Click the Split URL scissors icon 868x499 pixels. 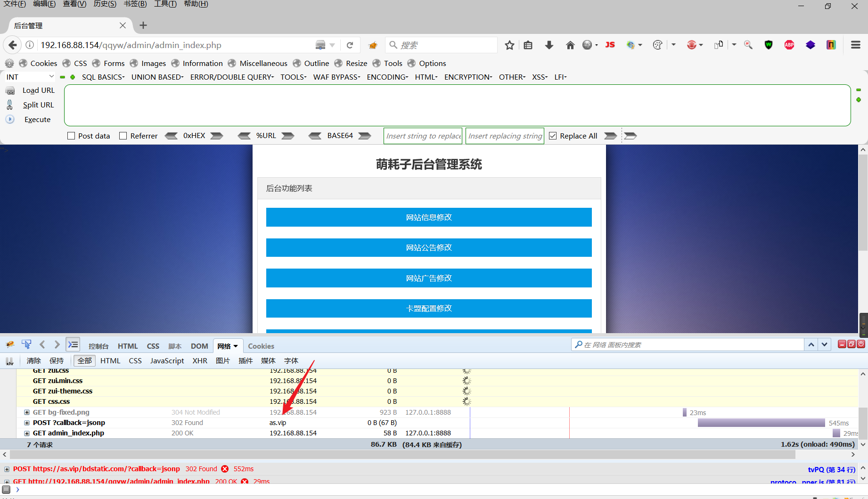[x=10, y=105]
